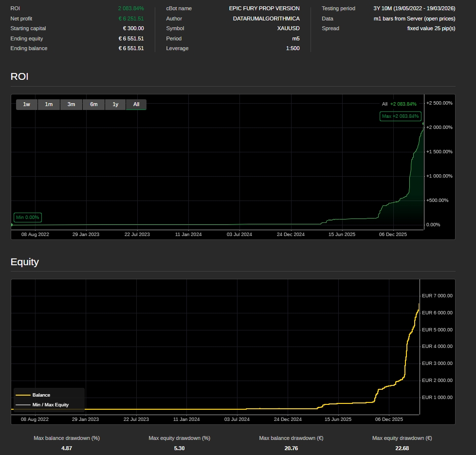476x455 pixels.
Task: Click the Max balance drawdown (%) value 4.87
Action: 67,448
